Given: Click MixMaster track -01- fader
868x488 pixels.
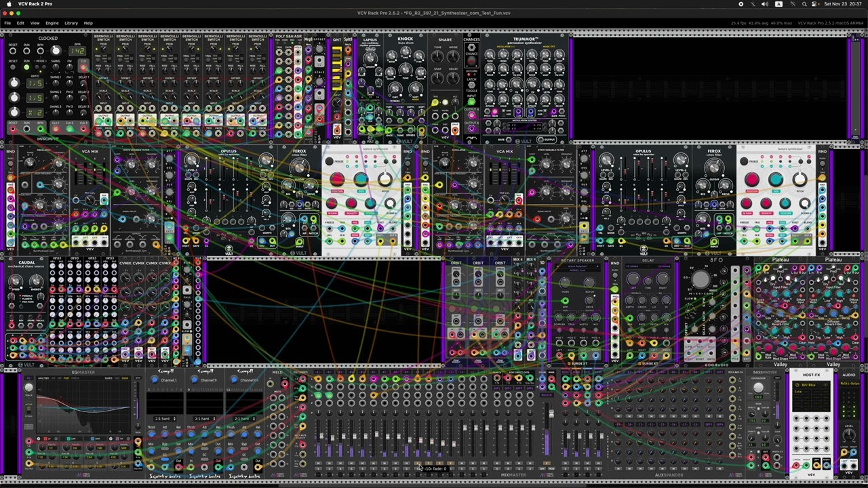Looking at the screenshot, I should (x=321, y=436).
